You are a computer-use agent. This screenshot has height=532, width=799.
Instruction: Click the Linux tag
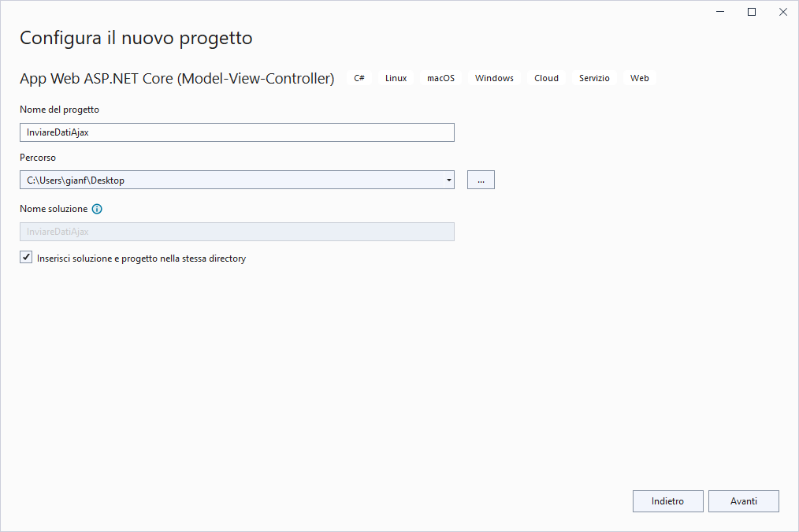396,78
